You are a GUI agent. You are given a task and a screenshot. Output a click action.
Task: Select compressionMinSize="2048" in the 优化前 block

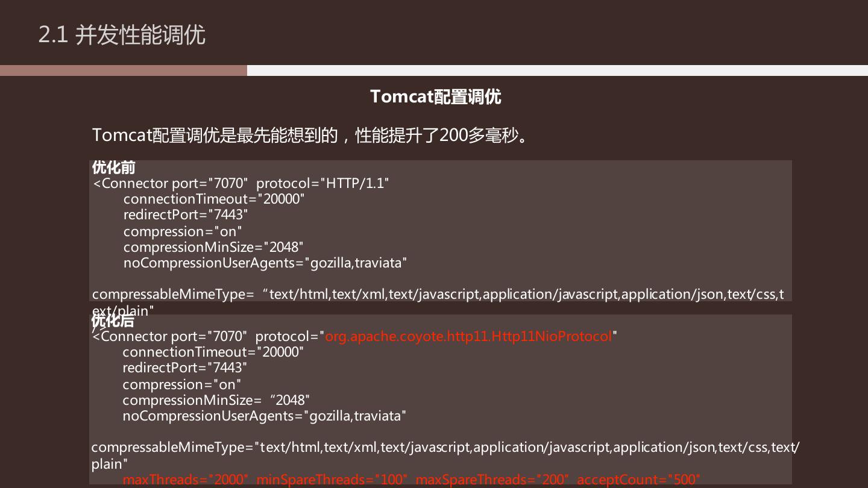tap(213, 247)
